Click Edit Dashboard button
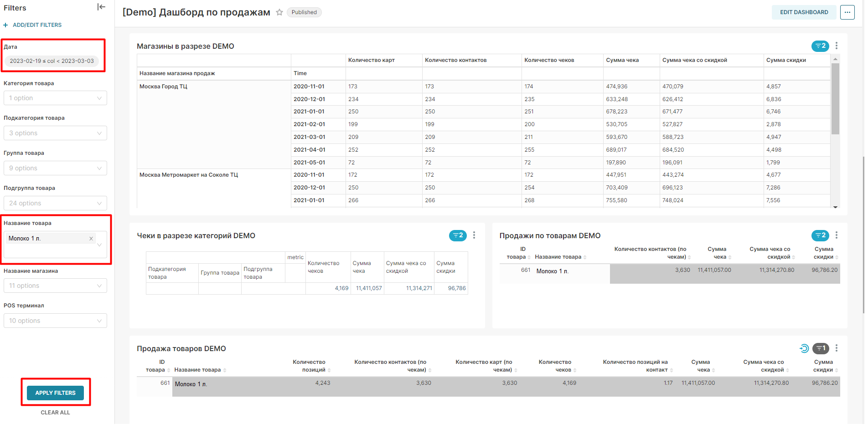868x439 pixels. tap(804, 12)
